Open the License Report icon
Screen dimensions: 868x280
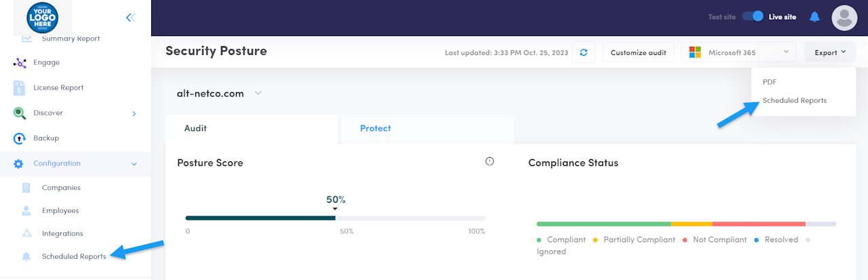click(19, 87)
